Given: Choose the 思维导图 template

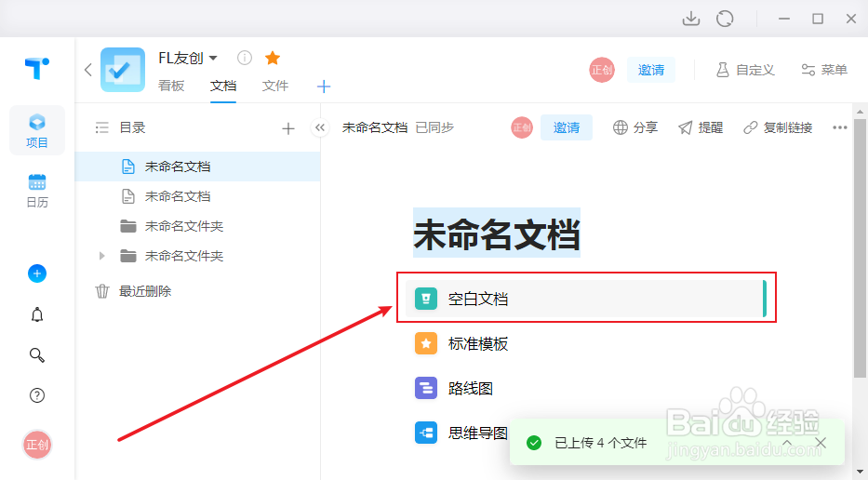Looking at the screenshot, I should [x=461, y=433].
